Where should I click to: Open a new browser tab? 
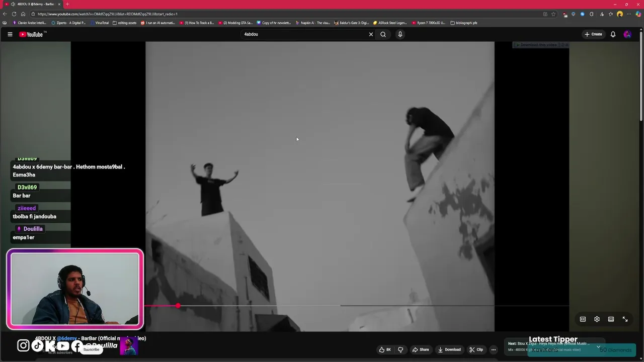pyautogui.click(x=67, y=4)
